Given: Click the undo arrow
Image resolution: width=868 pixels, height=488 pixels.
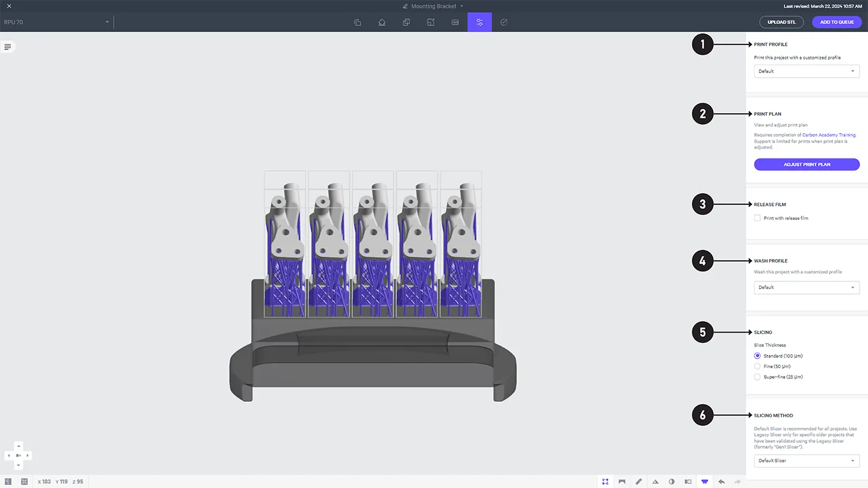Looking at the screenshot, I should pyautogui.click(x=722, y=481).
